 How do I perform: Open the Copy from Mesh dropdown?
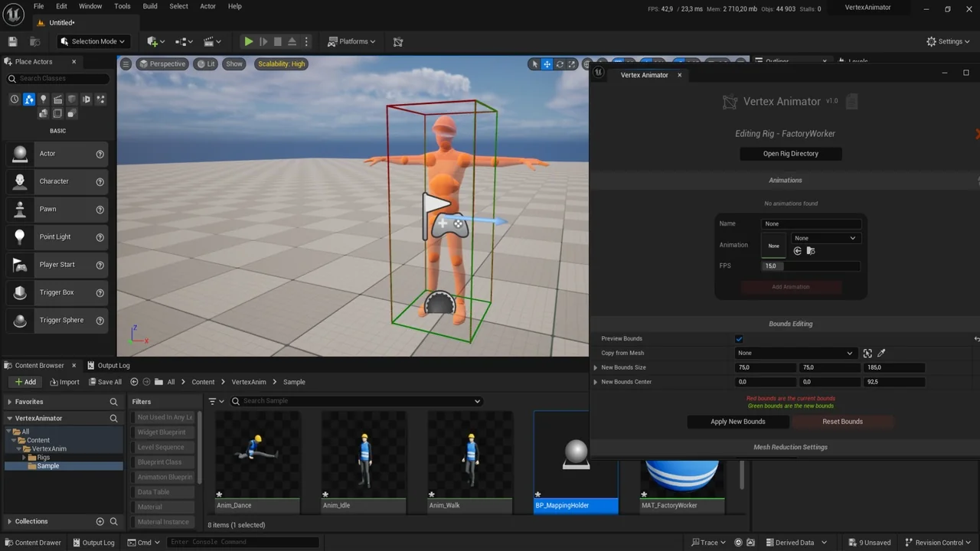(795, 353)
